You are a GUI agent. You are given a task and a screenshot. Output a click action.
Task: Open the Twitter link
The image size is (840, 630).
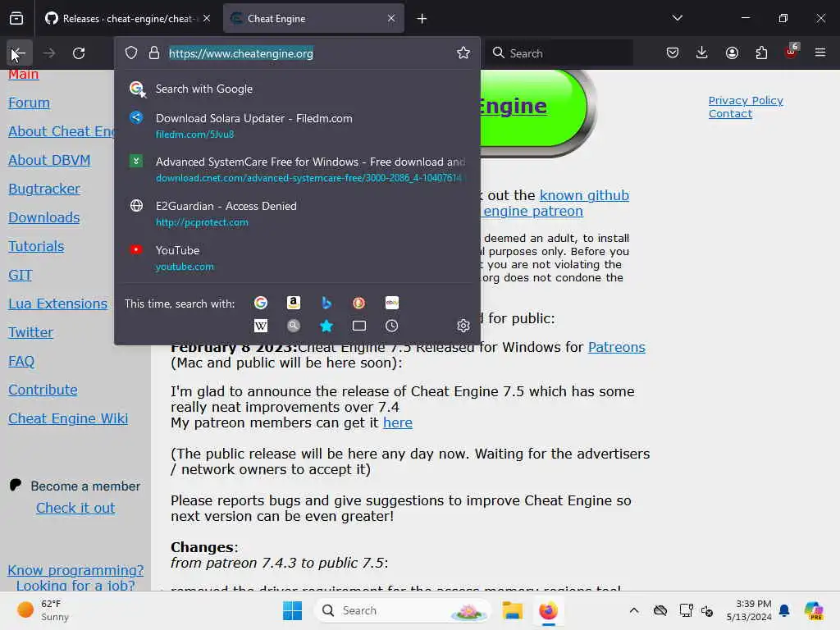(x=30, y=332)
